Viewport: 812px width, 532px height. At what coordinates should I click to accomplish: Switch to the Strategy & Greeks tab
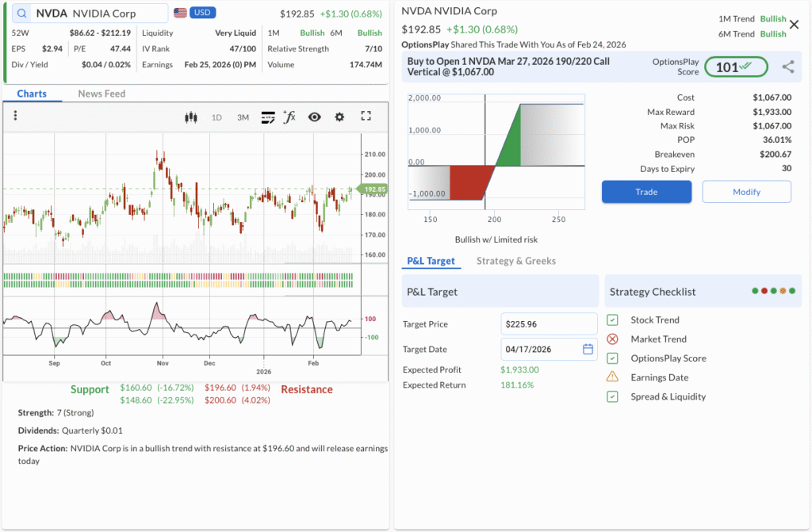tap(515, 261)
